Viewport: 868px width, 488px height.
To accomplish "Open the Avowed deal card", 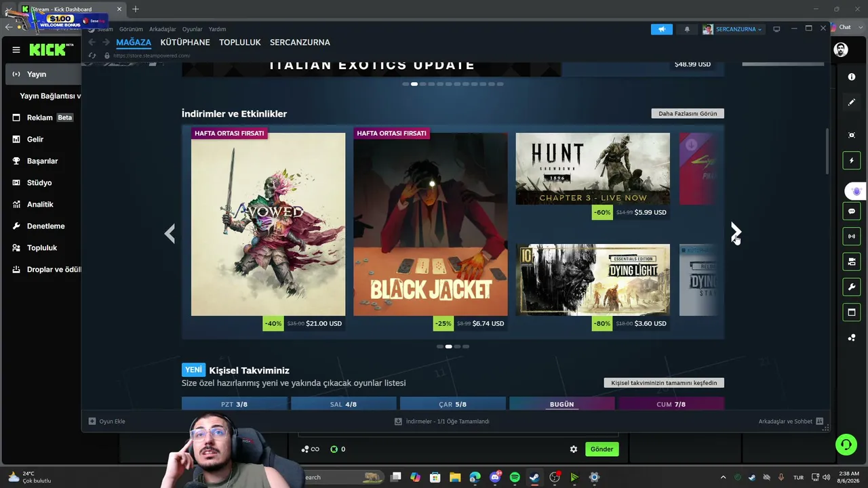I will pos(268,229).
